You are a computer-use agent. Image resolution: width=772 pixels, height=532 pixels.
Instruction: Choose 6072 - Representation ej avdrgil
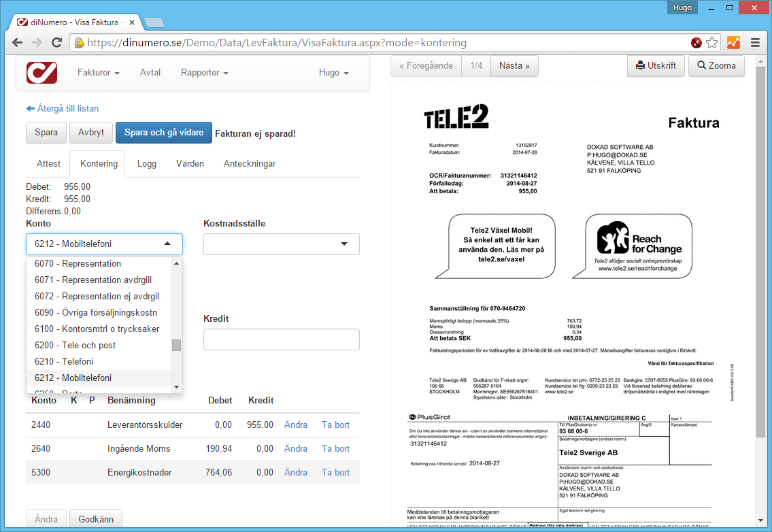99,296
